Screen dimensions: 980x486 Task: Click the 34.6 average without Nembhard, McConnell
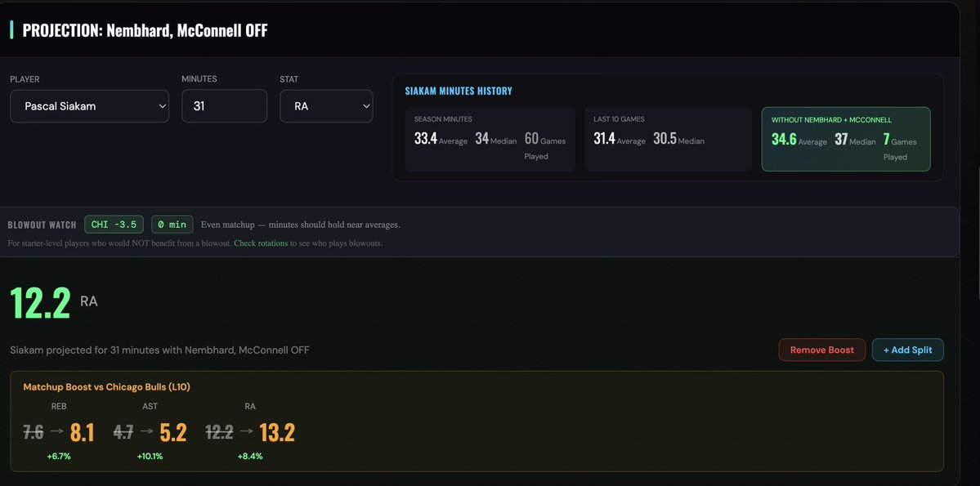pyautogui.click(x=784, y=139)
